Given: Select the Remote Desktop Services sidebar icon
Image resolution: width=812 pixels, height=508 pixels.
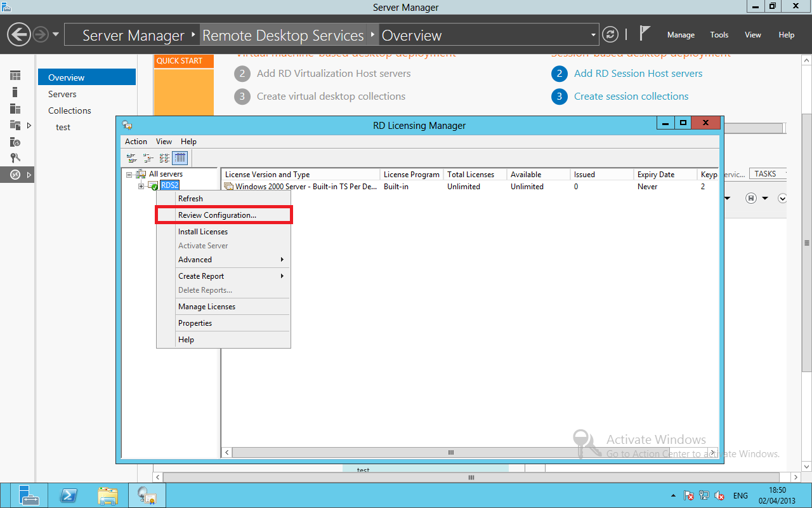Looking at the screenshot, I should coord(15,175).
